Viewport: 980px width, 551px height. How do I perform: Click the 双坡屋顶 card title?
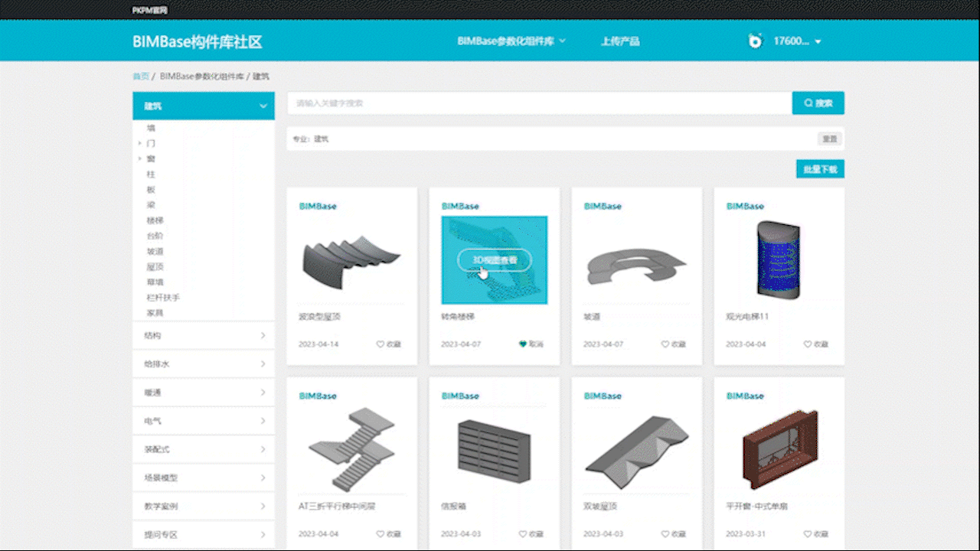tap(600, 506)
